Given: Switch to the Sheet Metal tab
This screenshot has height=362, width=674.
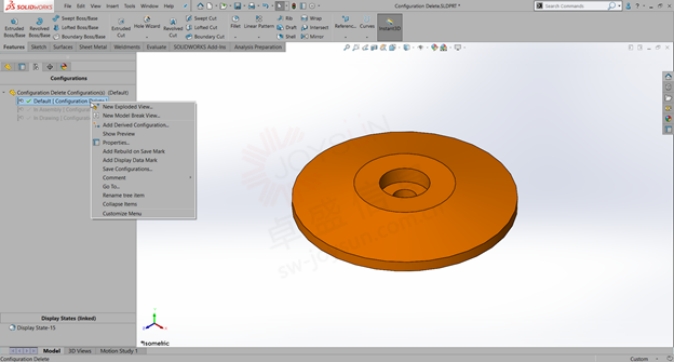Looking at the screenshot, I should pos(93,47).
